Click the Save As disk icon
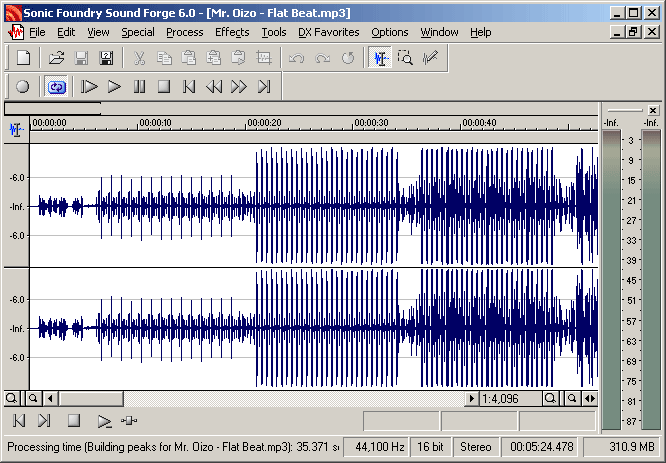The image size is (666, 463). pyautogui.click(x=106, y=58)
